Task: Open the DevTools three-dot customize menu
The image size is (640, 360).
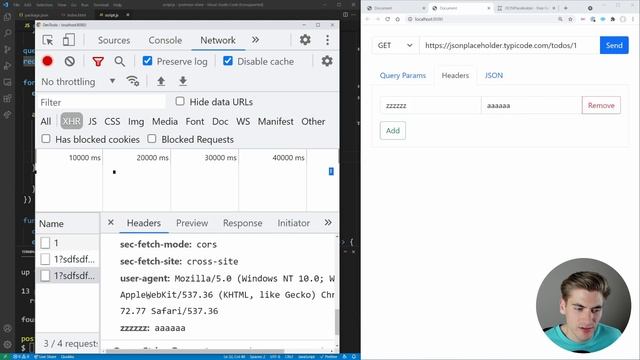Action: point(327,40)
